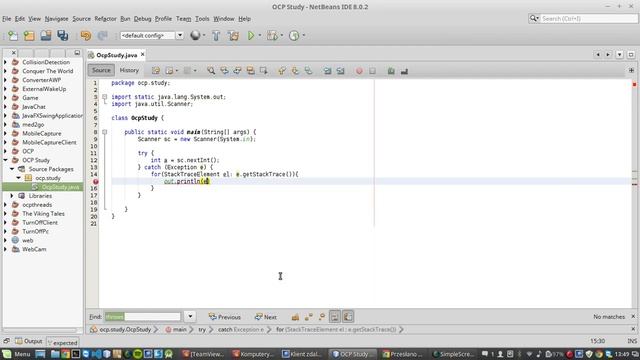
Task: Switch to the History view
Action: [129, 70]
